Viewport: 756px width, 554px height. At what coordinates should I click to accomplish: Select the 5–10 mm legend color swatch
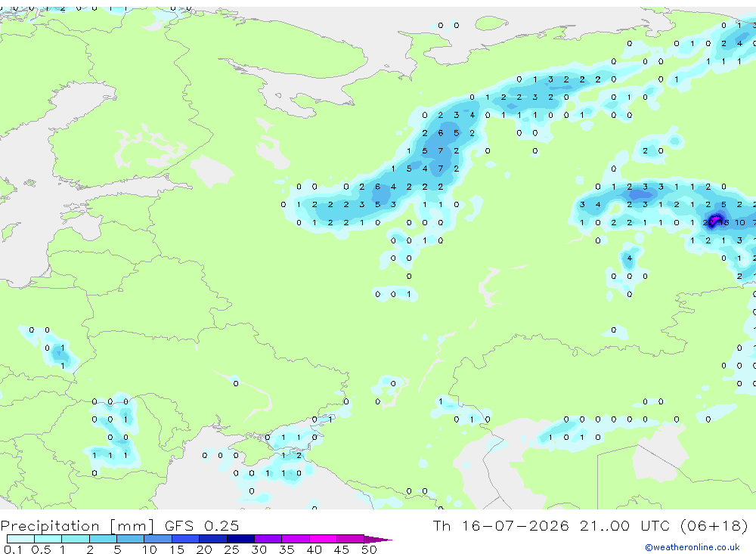(x=130, y=539)
